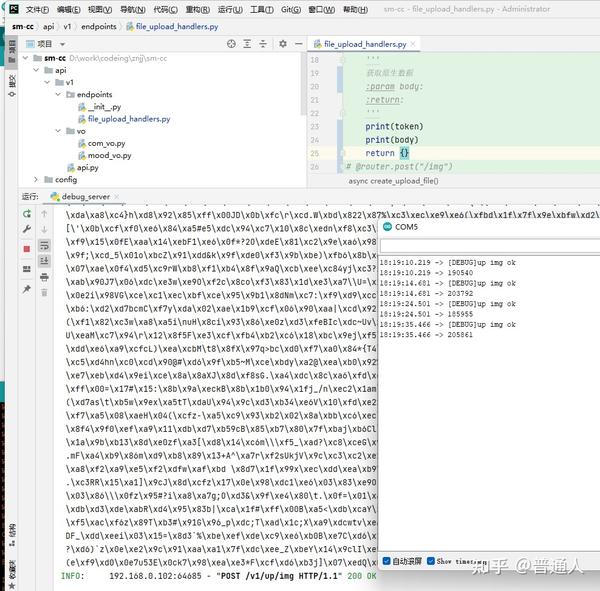600x591 pixels.
Task: Toggle scroll to end in run console
Action: pyautogui.click(x=44, y=261)
